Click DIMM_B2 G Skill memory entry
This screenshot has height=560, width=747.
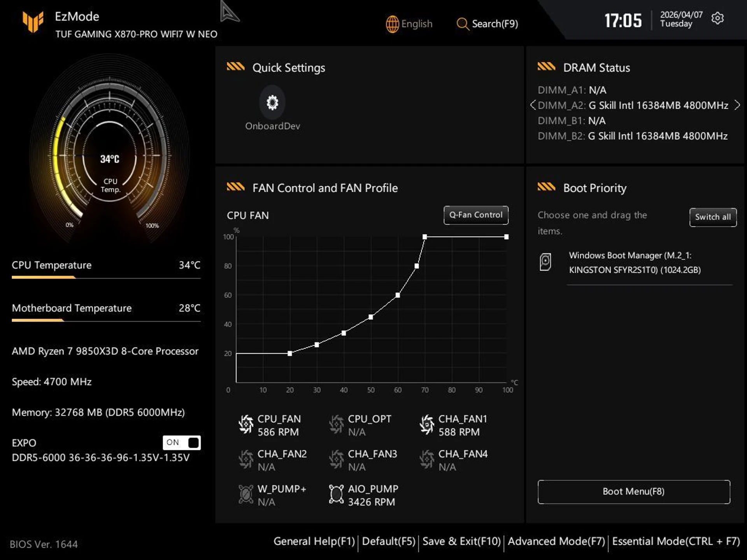pos(633,136)
